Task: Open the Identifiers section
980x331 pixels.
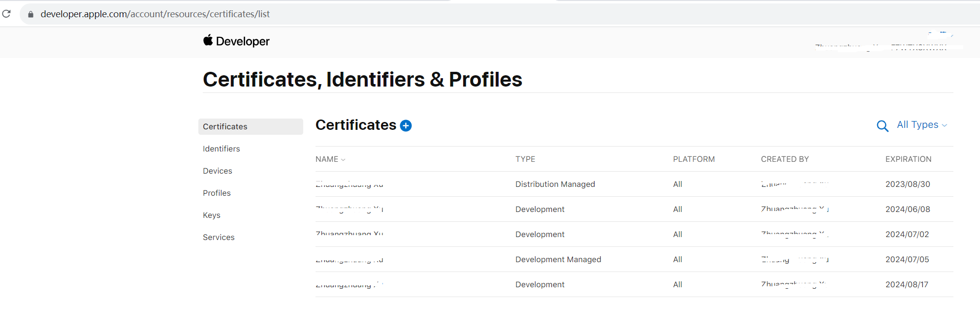Action: [x=221, y=149]
